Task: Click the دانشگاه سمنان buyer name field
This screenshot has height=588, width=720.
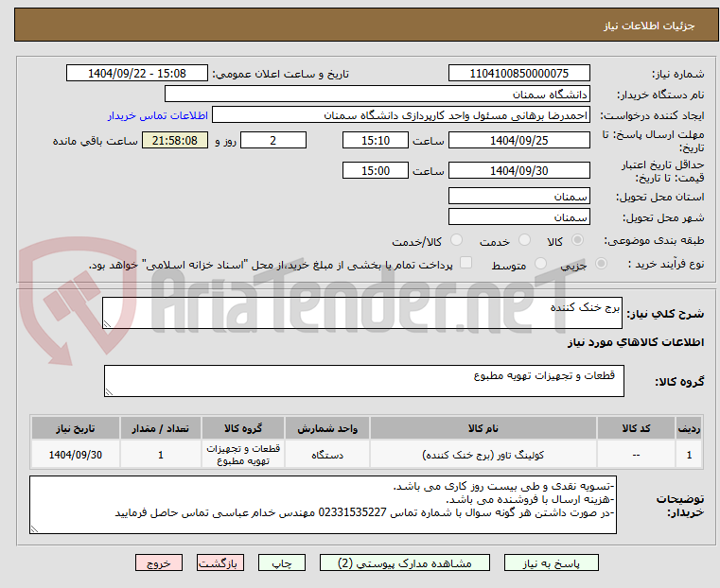Action: [x=377, y=94]
